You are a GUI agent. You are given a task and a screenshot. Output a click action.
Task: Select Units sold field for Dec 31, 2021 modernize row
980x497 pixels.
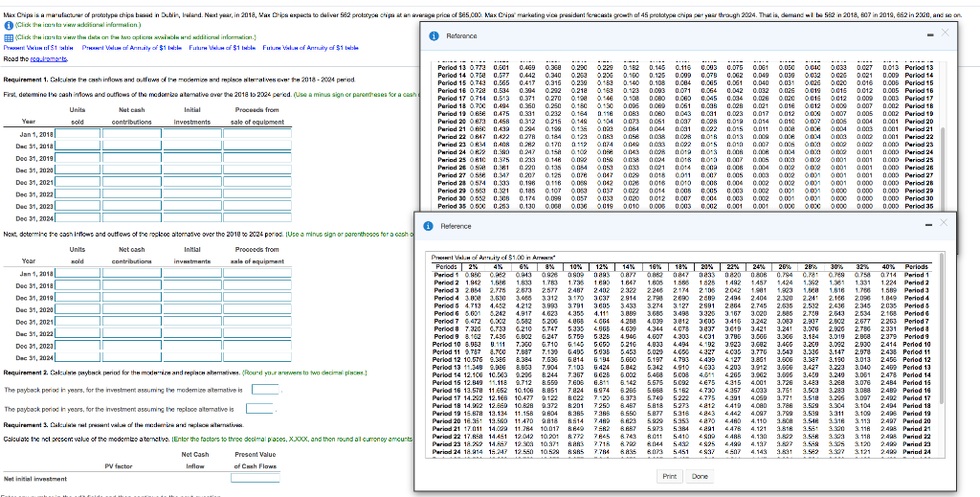coord(78,181)
